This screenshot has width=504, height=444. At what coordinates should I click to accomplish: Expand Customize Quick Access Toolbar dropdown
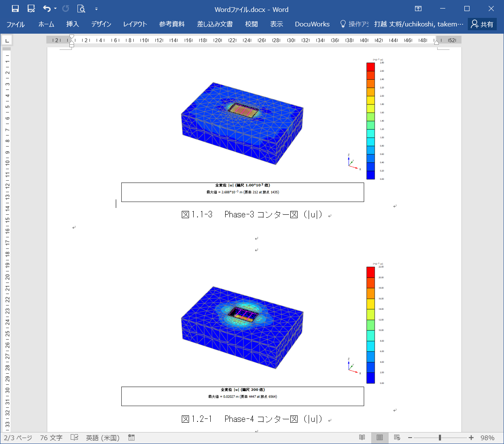(96, 9)
